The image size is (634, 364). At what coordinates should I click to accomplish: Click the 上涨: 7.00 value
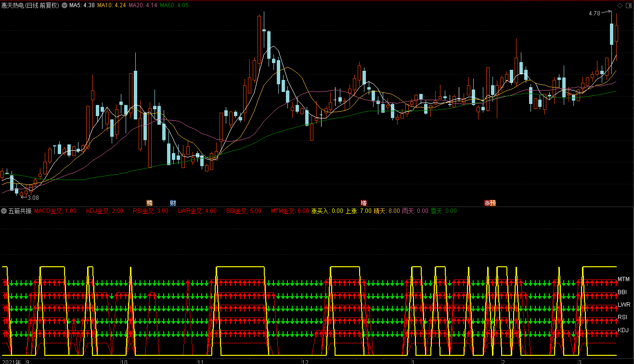(359, 211)
